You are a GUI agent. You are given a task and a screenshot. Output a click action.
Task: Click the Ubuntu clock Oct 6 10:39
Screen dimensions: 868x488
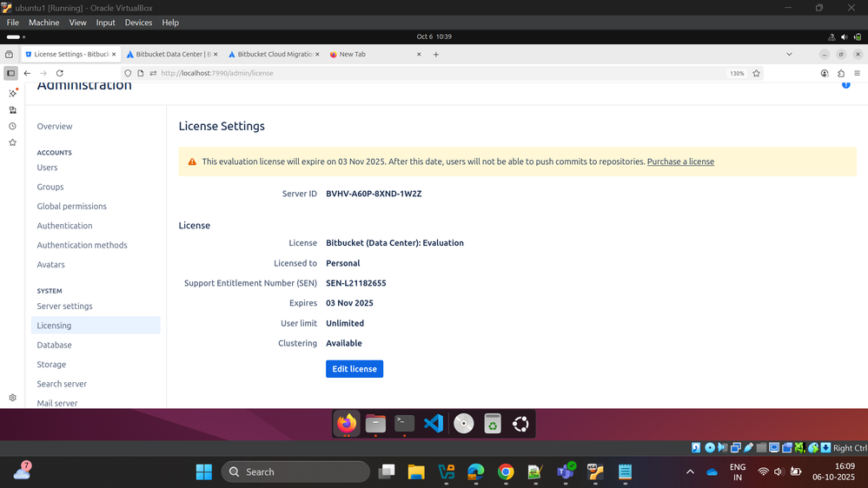coord(434,36)
